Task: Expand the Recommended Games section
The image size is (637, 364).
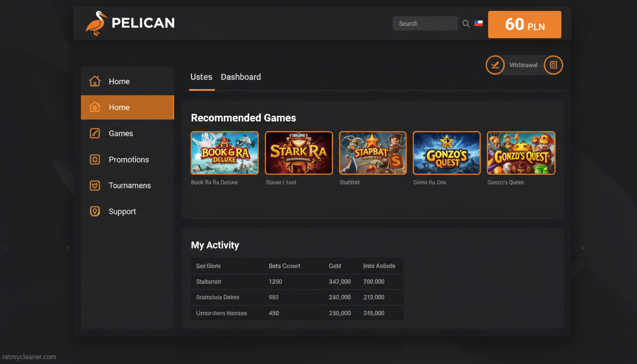Action: pyautogui.click(x=243, y=118)
